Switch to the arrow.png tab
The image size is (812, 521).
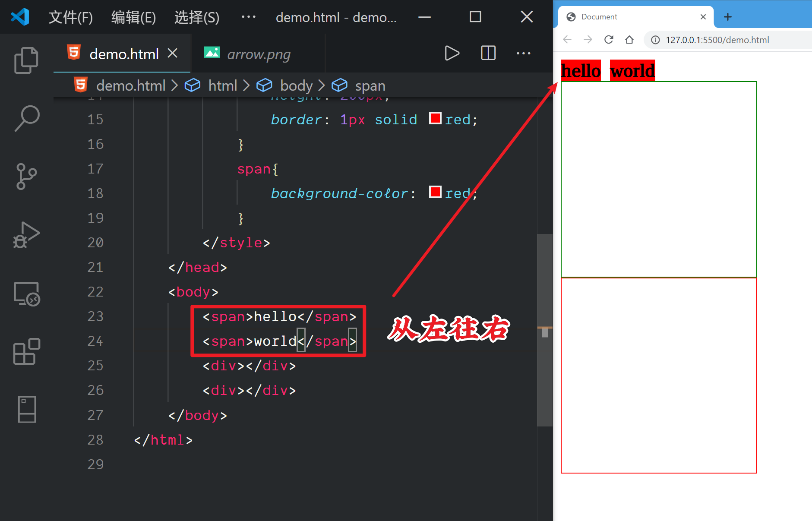pos(258,54)
